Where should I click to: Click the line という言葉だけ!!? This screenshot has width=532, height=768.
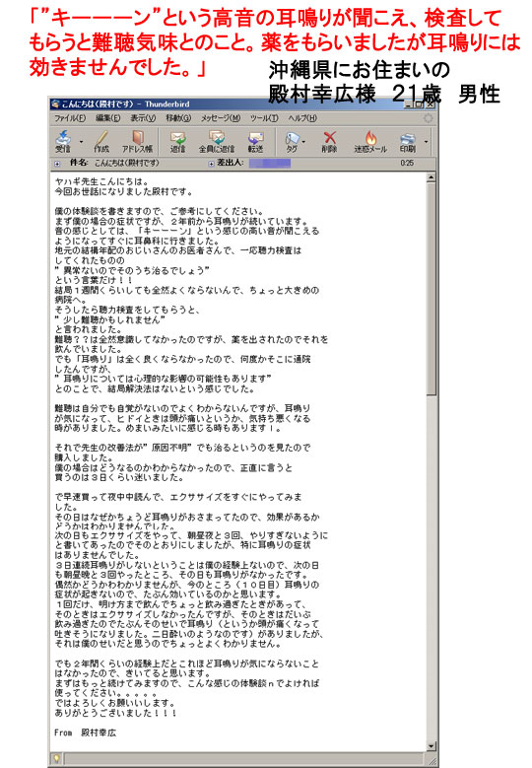coord(94,280)
